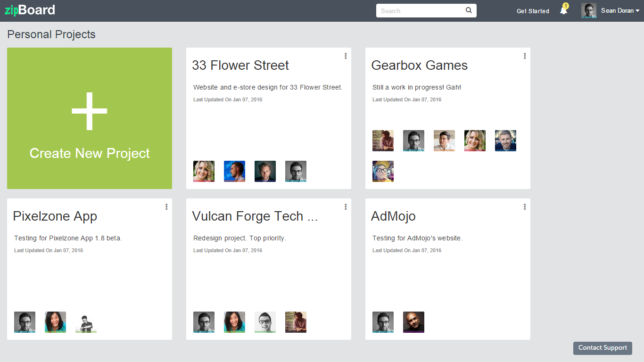Open the AdMojo project title
Viewport: 644px width, 362px height.
point(394,216)
